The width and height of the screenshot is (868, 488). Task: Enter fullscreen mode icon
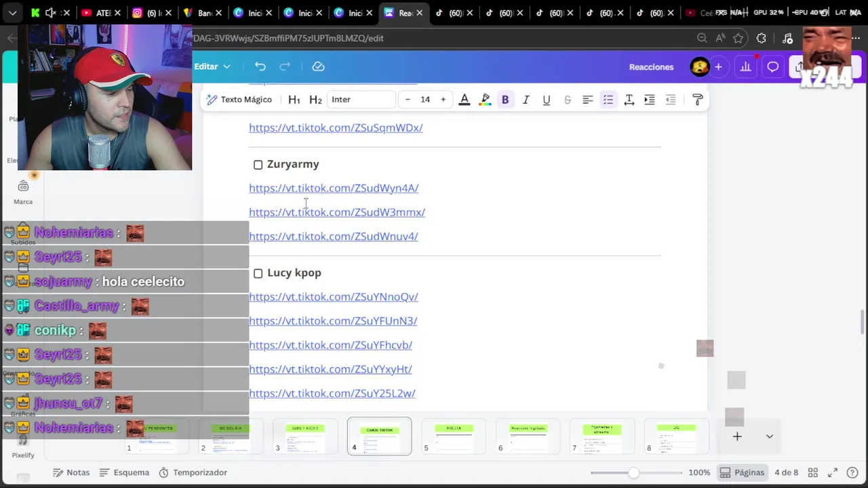832,472
